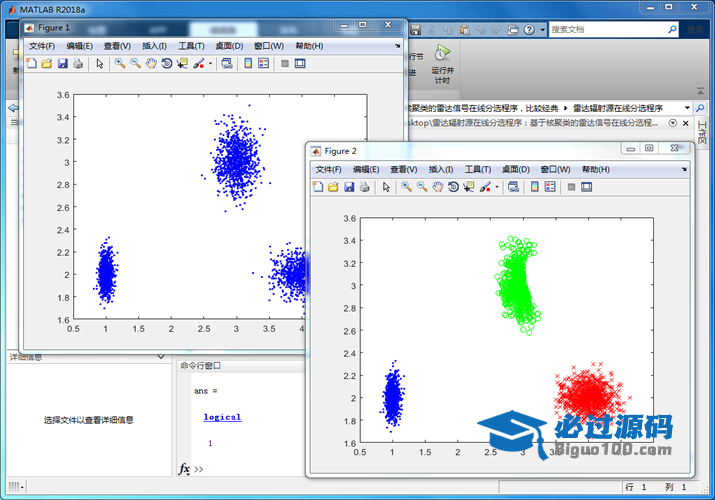715x500 pixels.
Task: Collapse the 详细信息 details panel chevron
Action: 161,357
